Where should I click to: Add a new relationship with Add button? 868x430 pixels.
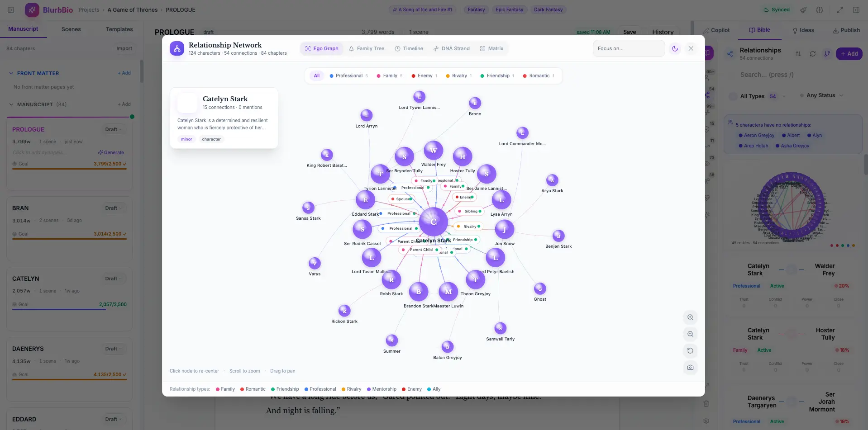[x=849, y=54]
